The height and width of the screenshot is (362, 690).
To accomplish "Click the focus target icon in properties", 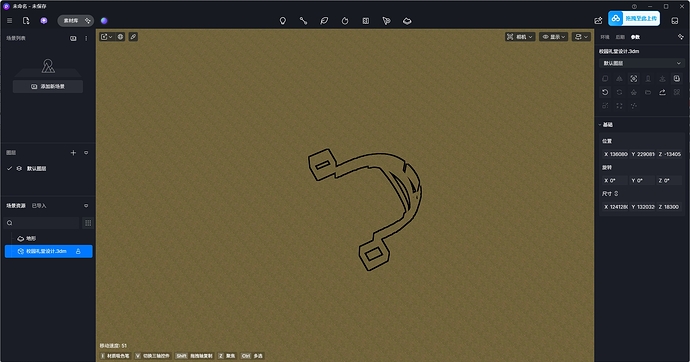I will tap(634, 78).
